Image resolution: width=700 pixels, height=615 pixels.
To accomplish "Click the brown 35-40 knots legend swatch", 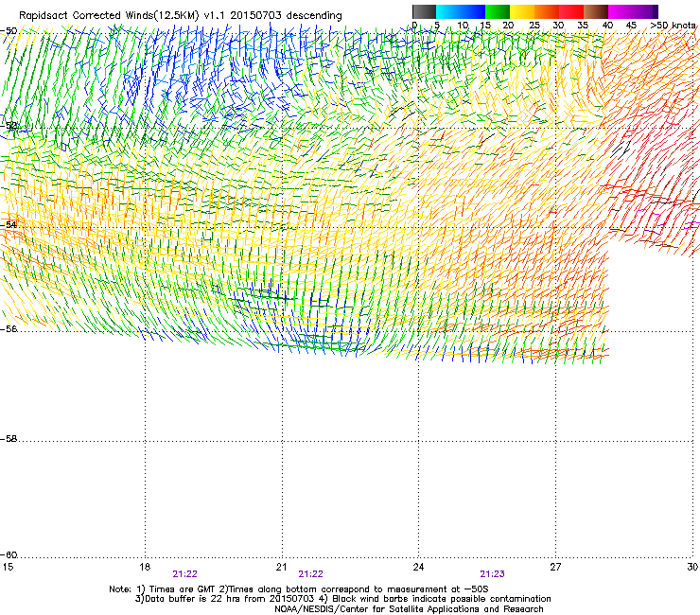I will [x=596, y=11].
